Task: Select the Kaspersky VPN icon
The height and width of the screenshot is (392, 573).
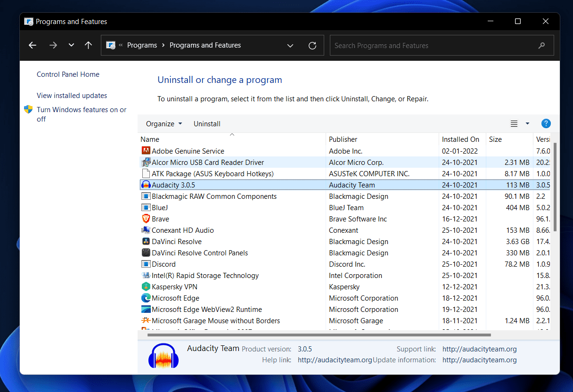Action: pos(146,286)
